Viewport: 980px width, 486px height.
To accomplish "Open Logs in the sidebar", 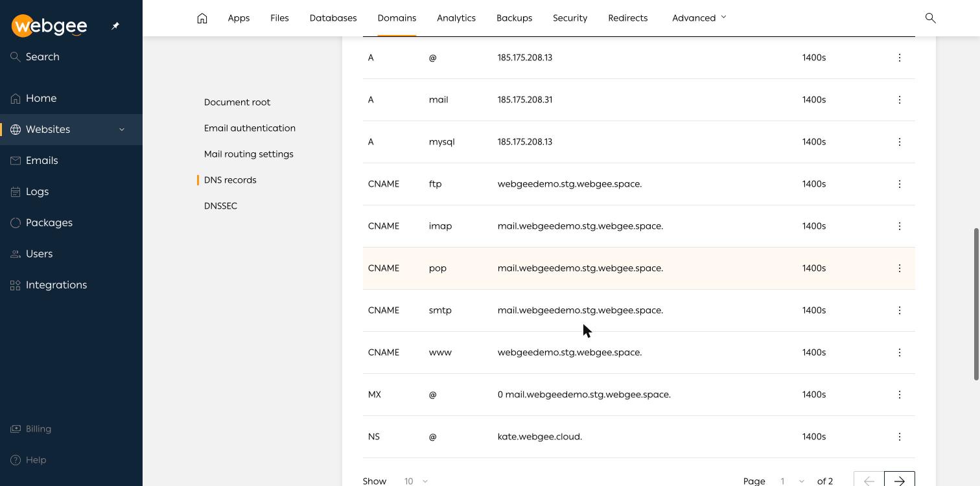I will [x=71, y=192].
